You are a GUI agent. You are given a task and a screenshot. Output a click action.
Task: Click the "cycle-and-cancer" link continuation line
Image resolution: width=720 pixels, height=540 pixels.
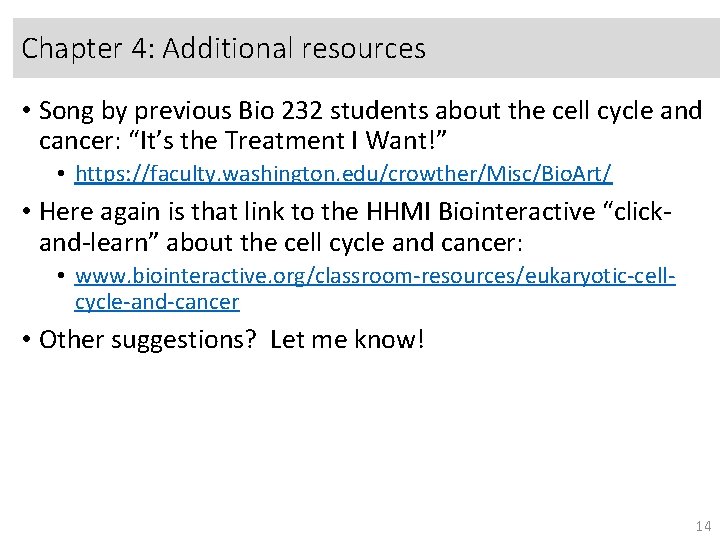click(157, 301)
